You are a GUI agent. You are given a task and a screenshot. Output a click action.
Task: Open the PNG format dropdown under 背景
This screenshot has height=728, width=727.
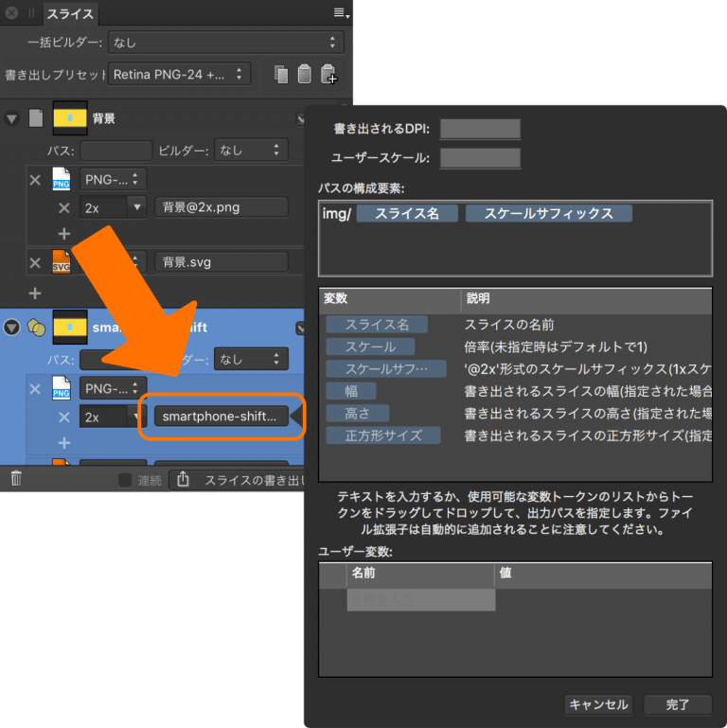[x=113, y=180]
